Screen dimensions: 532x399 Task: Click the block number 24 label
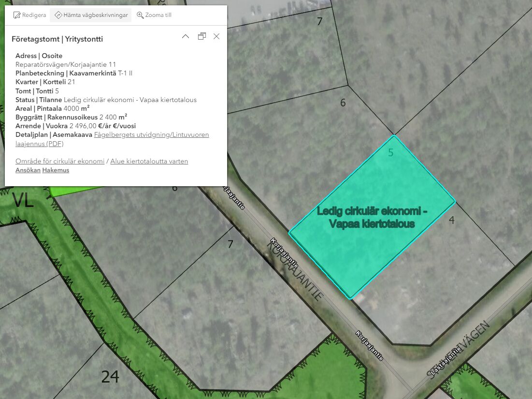pos(110,376)
